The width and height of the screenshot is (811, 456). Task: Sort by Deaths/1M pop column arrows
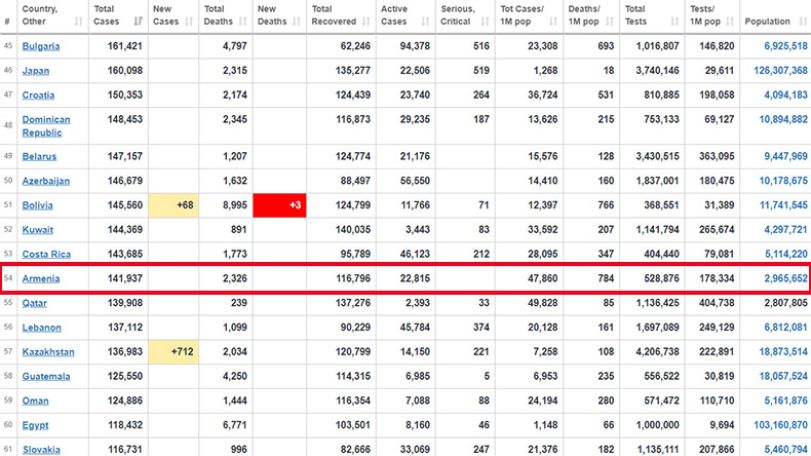point(610,21)
